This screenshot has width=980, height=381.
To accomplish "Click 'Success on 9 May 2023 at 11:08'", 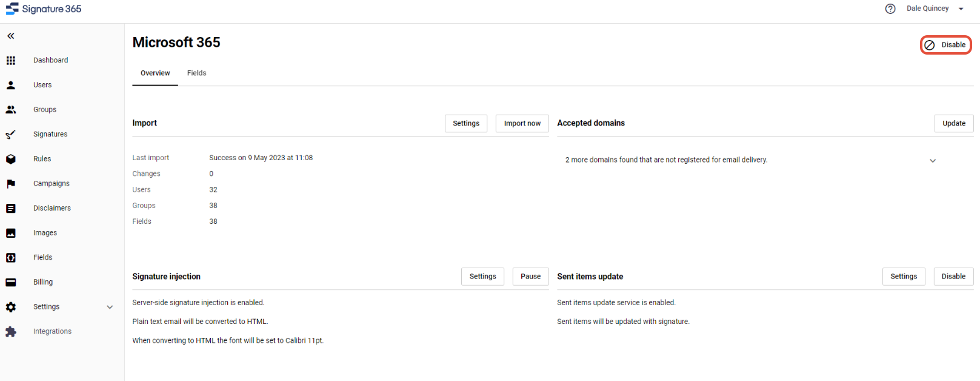I will (261, 158).
